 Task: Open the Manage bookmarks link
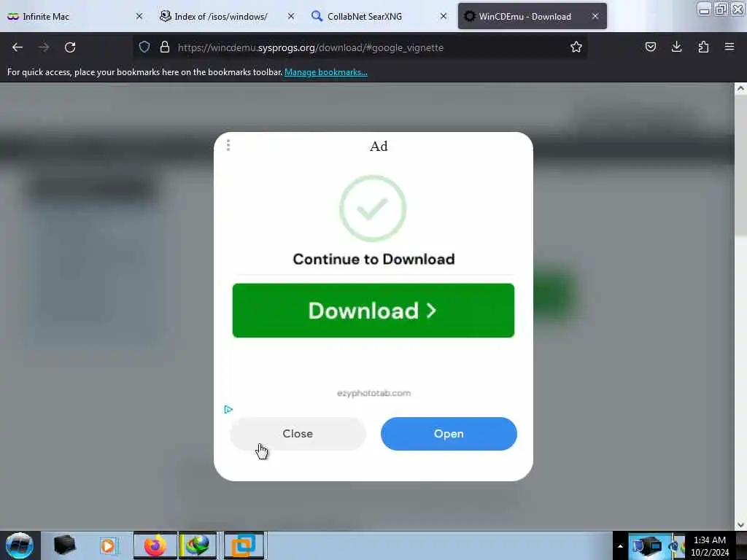pyautogui.click(x=326, y=72)
